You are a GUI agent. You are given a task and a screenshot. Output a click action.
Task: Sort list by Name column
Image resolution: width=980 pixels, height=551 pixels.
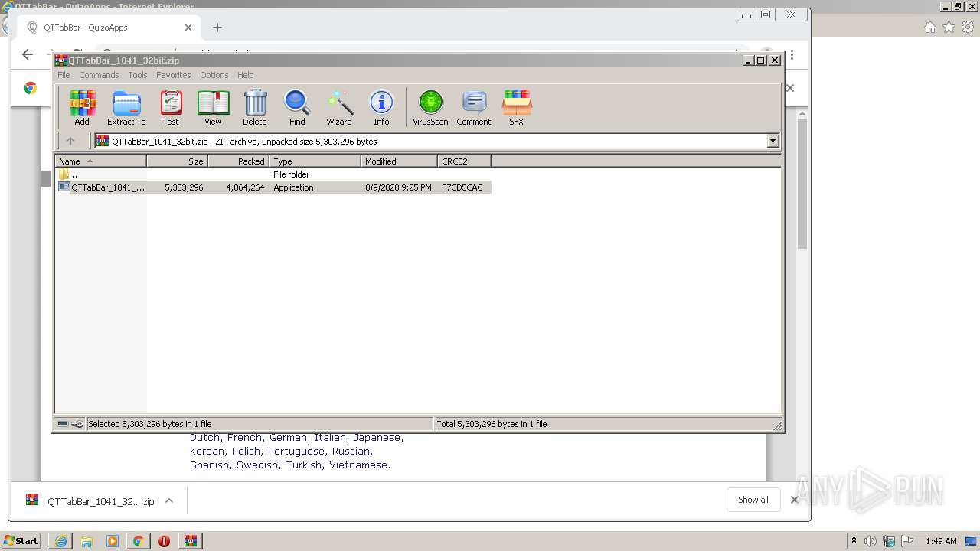[101, 161]
